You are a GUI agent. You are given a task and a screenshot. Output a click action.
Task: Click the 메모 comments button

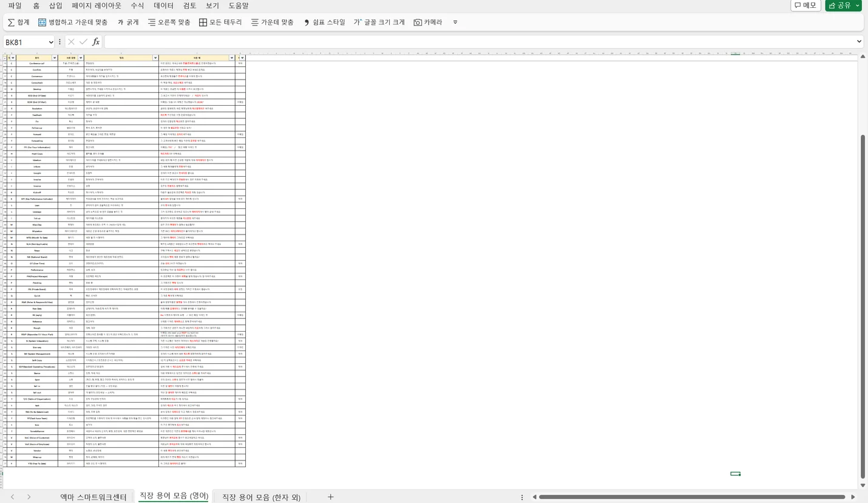(x=805, y=5)
